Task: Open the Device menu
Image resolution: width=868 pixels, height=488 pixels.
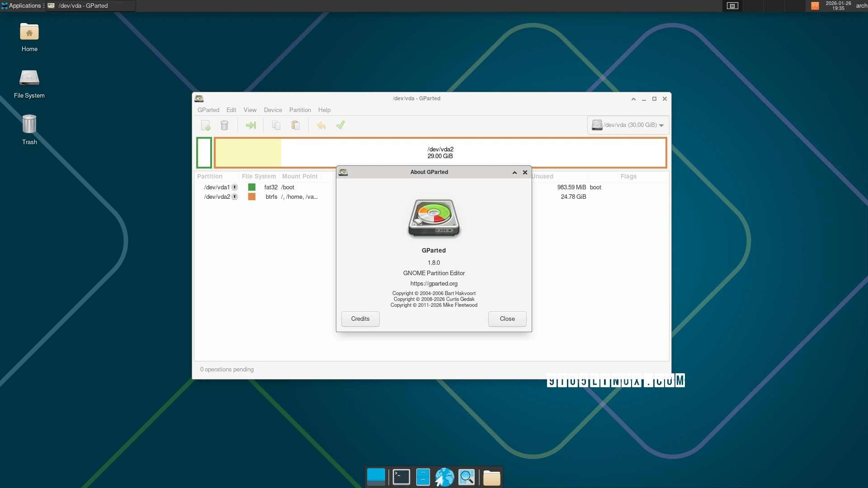Action: pyautogui.click(x=273, y=110)
